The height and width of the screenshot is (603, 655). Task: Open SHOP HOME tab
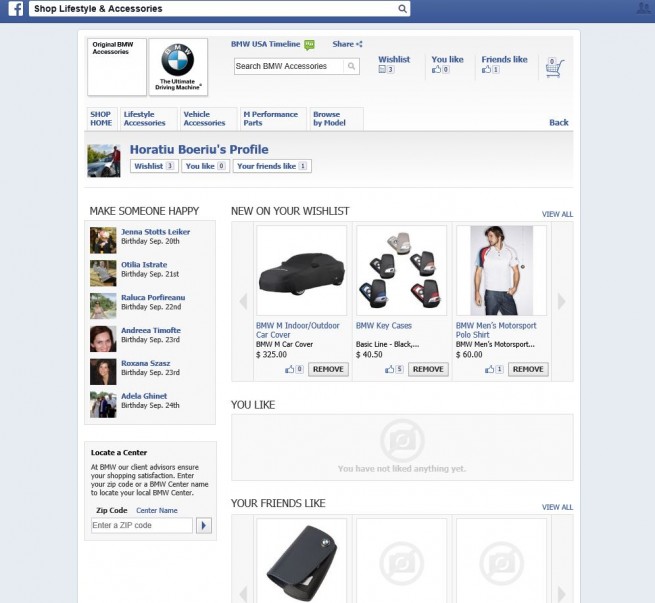101,119
